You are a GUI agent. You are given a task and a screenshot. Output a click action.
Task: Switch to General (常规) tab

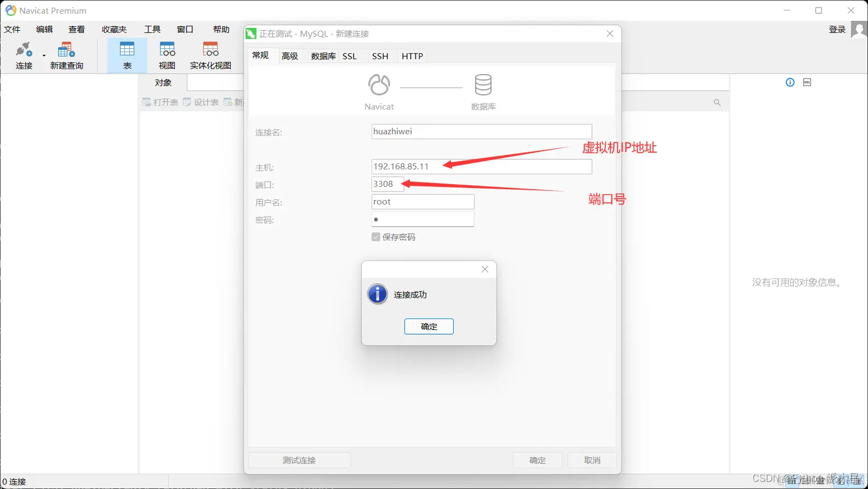(261, 55)
